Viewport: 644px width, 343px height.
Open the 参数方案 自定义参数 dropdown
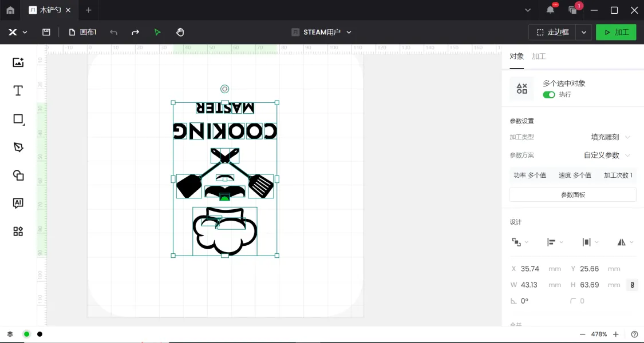click(x=607, y=155)
